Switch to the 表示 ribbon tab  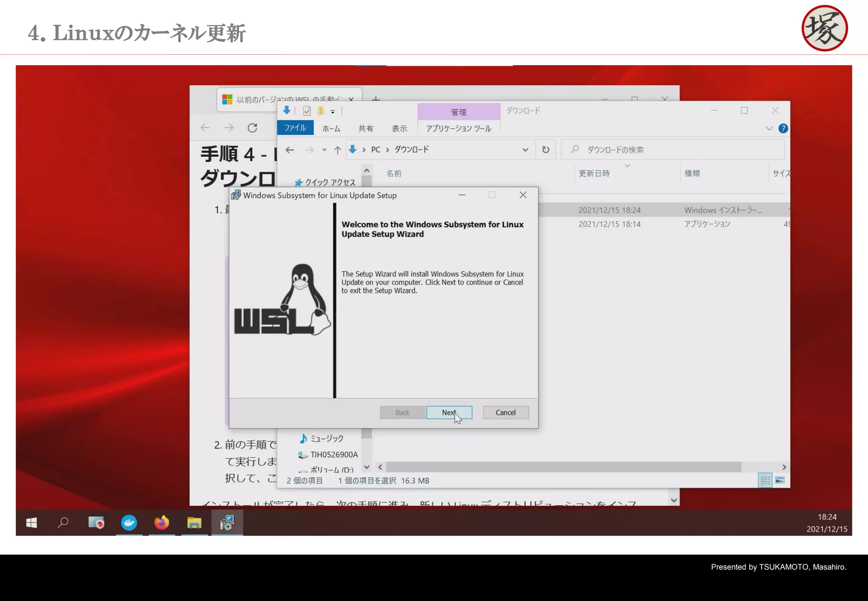[x=399, y=128]
